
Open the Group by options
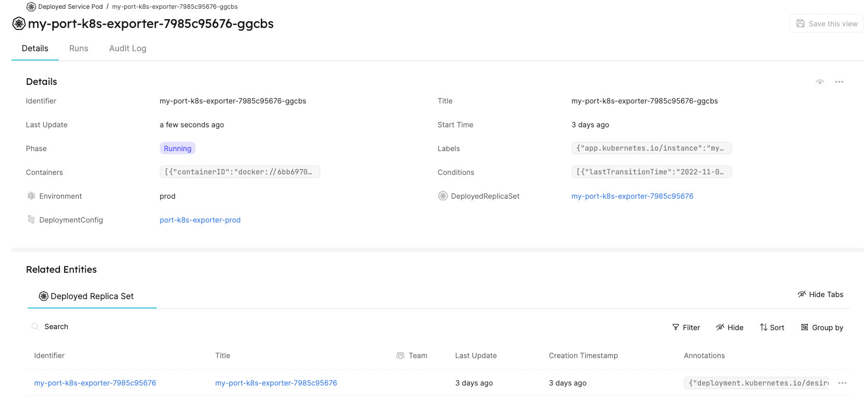[x=822, y=328]
